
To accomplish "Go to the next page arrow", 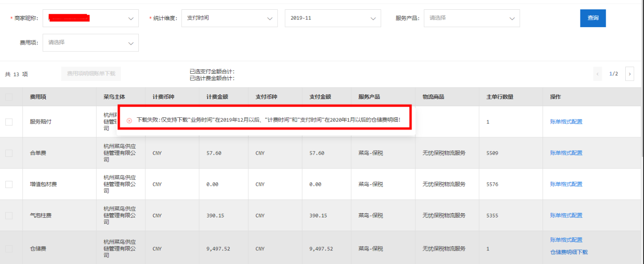I will tap(629, 74).
